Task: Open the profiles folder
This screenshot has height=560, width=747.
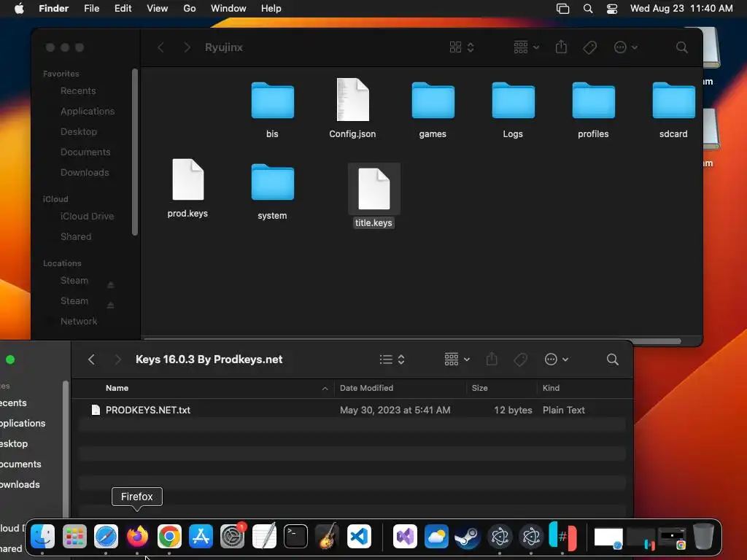Action: click(x=594, y=101)
